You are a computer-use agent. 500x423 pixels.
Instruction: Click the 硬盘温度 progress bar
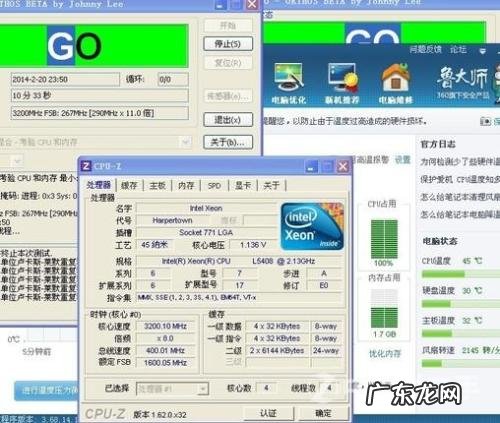(461, 304)
